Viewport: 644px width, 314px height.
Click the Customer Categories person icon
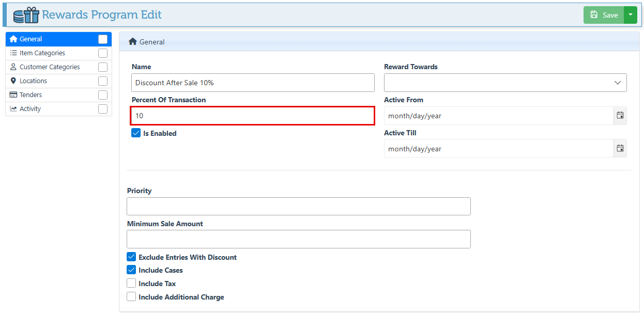(13, 67)
